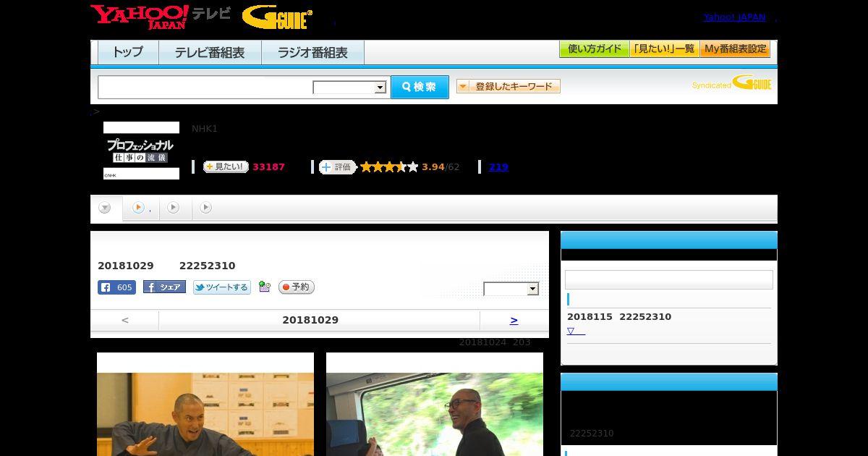This screenshot has width=868, height=456.
Task: Click the 予約 record reservation button
Action: pyautogui.click(x=297, y=287)
